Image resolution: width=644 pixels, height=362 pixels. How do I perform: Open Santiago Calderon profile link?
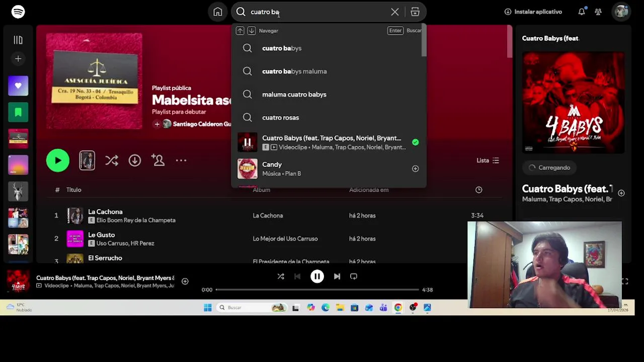(202, 124)
